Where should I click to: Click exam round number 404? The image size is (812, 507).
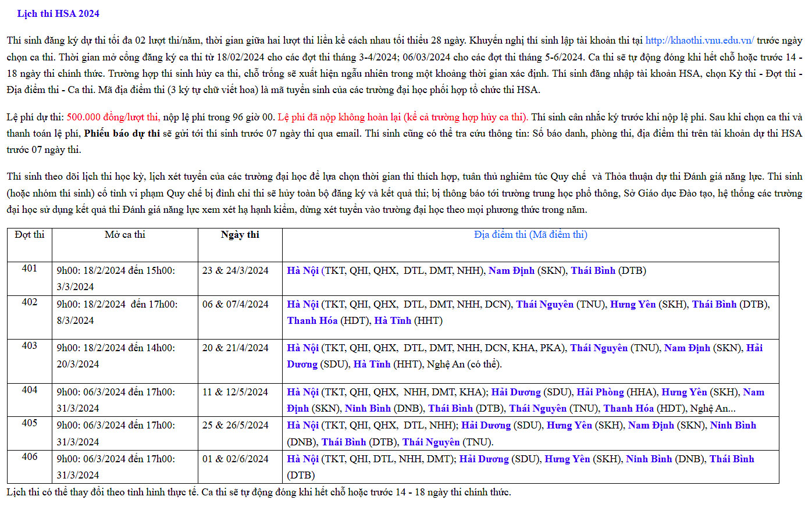[x=30, y=390]
